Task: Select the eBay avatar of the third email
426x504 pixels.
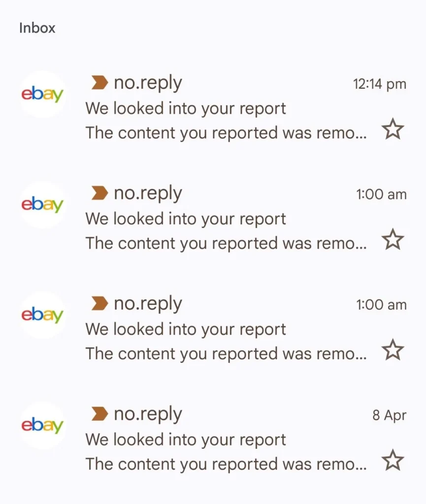Action: tap(42, 315)
